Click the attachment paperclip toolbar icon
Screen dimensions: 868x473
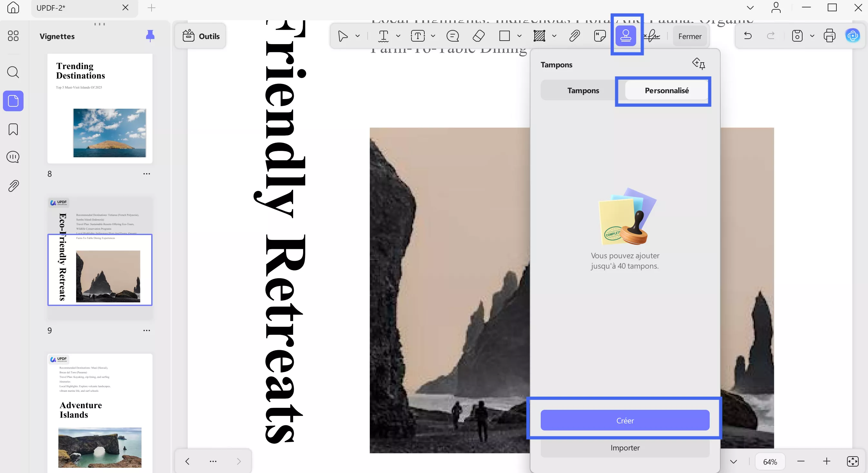pyautogui.click(x=575, y=36)
